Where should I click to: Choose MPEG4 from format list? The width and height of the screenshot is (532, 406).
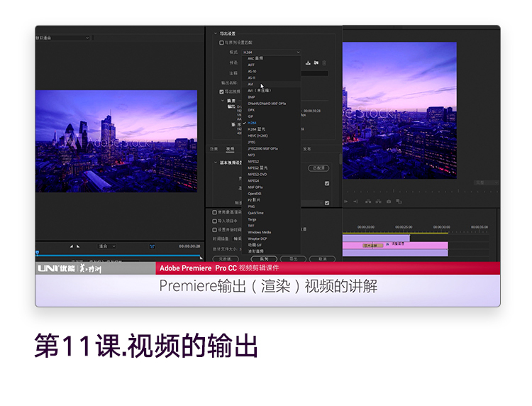pyautogui.click(x=272, y=180)
